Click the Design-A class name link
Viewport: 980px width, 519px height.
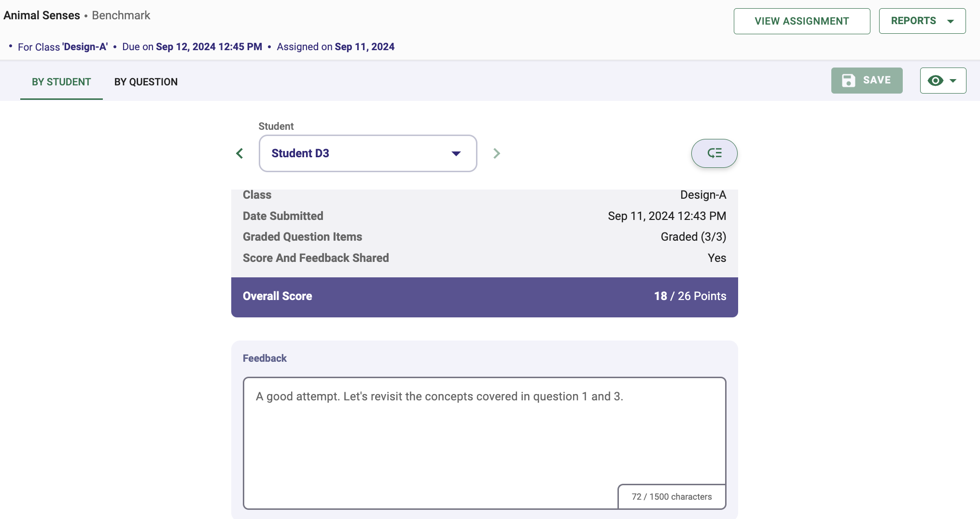click(x=85, y=47)
